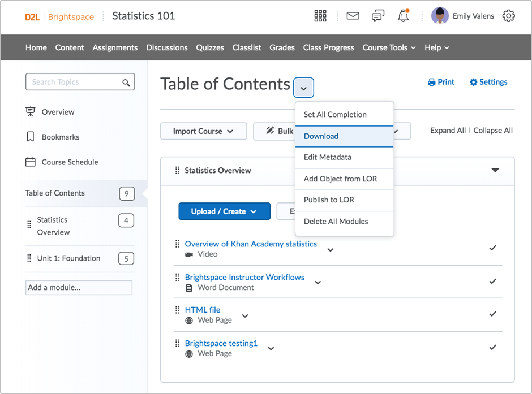Open chevron menu for Brightspace Instructor Workflows
Viewport: 532px width, 394px height.
click(318, 283)
